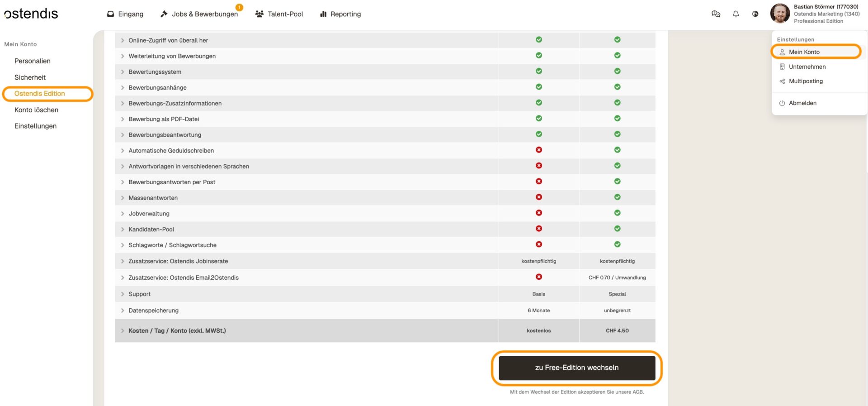Click the Eingang inbox icon
The height and width of the screenshot is (406, 868).
point(110,14)
